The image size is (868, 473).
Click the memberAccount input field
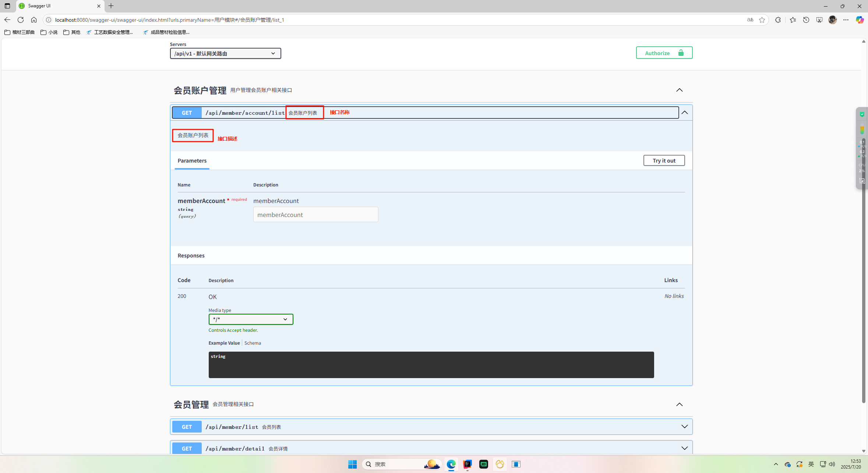pos(315,214)
